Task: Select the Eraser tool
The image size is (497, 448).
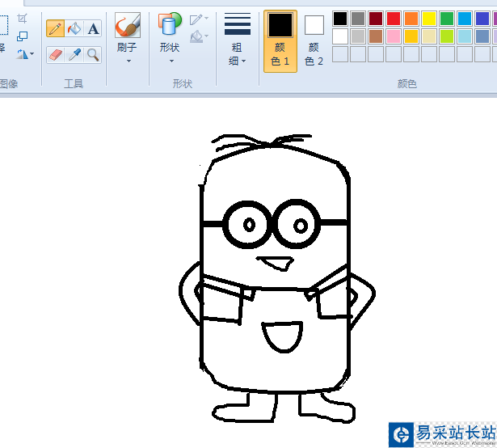Action: click(x=55, y=55)
